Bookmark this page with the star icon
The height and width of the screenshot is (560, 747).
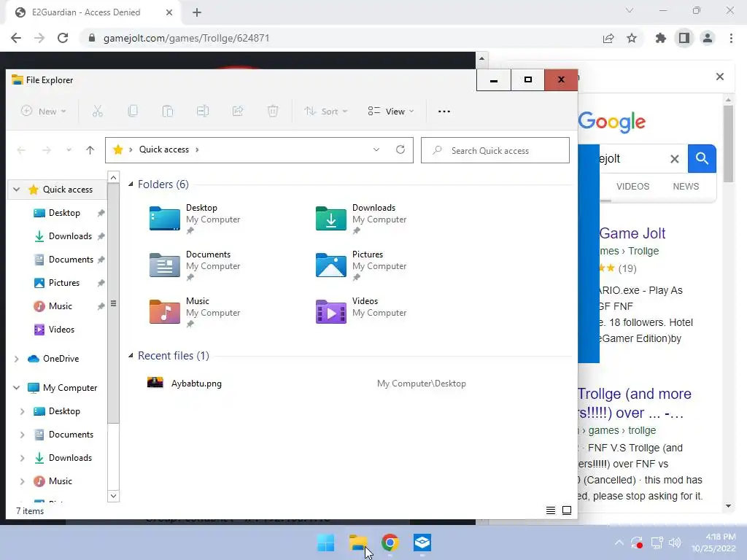point(632,38)
